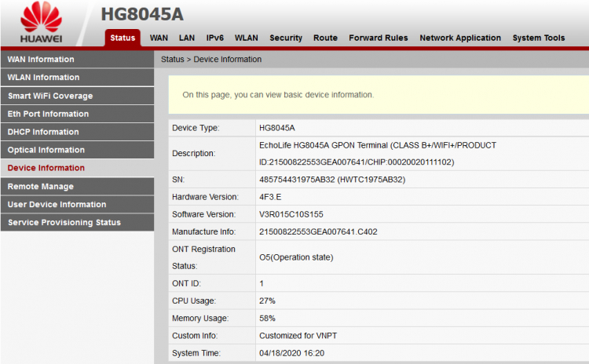The image size is (589, 364).
Task: Click the 'ONT ID:' label
Action: [186, 284]
